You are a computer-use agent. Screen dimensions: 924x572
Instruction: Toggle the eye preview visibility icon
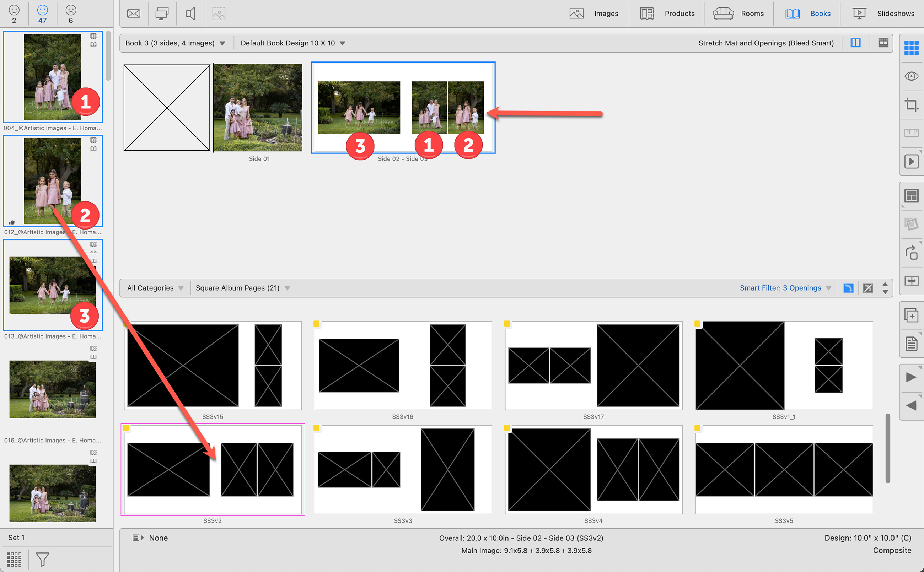click(911, 76)
